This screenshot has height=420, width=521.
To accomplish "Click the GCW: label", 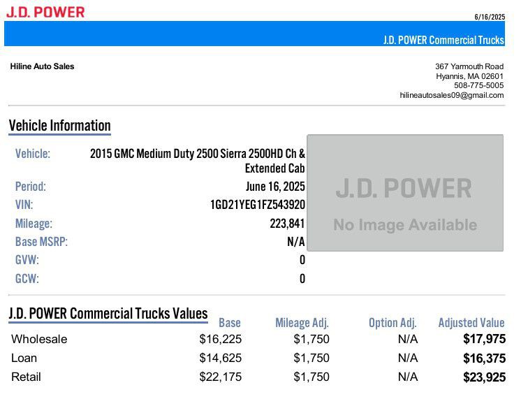I will (27, 279).
